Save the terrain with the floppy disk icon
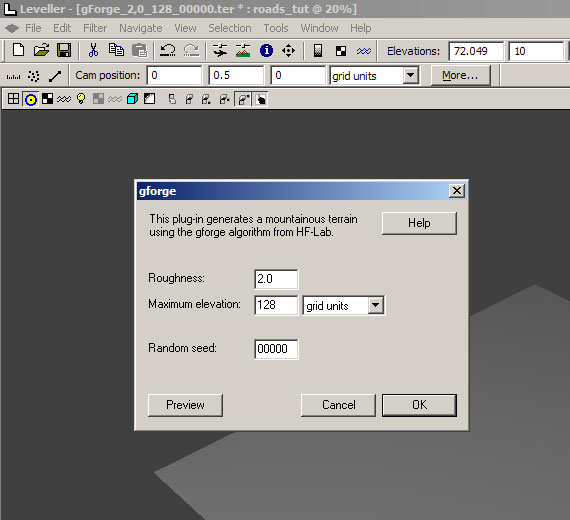 (64, 50)
